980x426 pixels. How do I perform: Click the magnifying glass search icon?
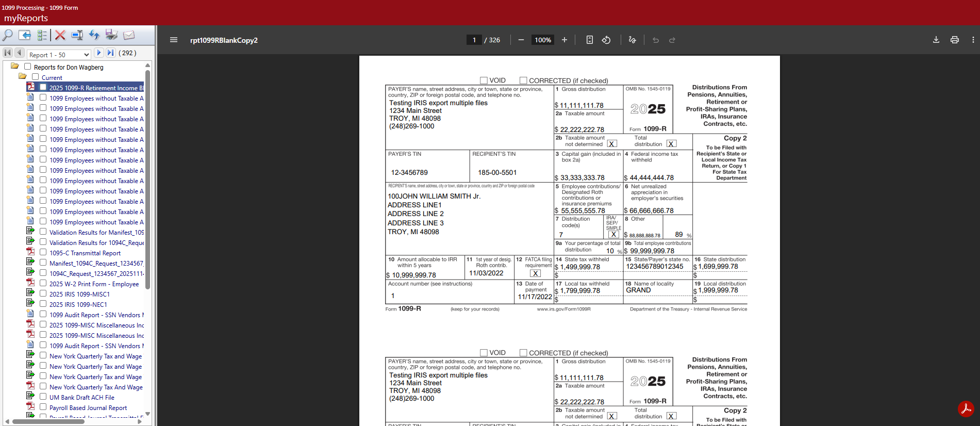coord(8,35)
